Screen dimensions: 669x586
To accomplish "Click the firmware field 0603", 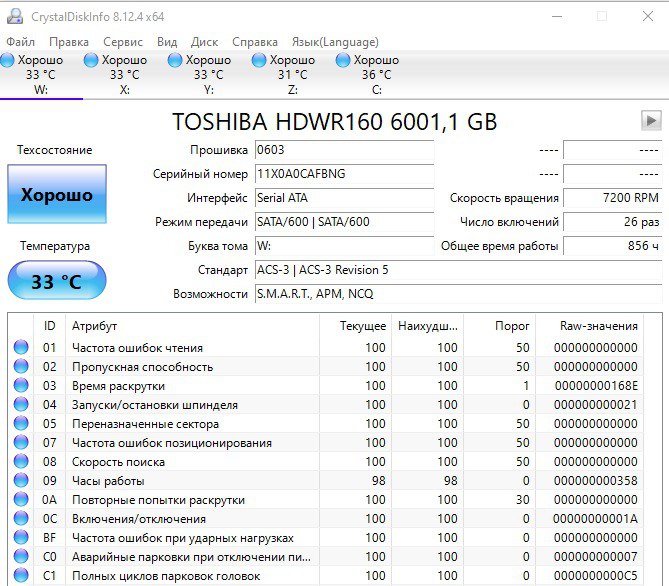I will pos(344,150).
